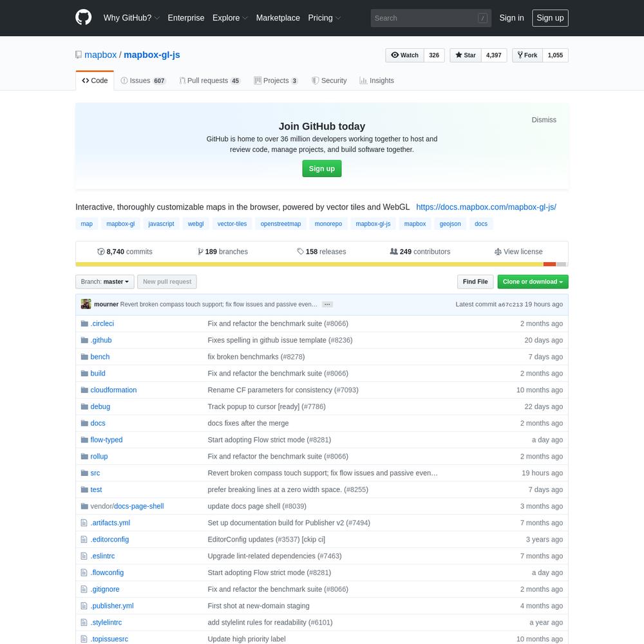Open the debug folder
644x644 pixels.
100,406
